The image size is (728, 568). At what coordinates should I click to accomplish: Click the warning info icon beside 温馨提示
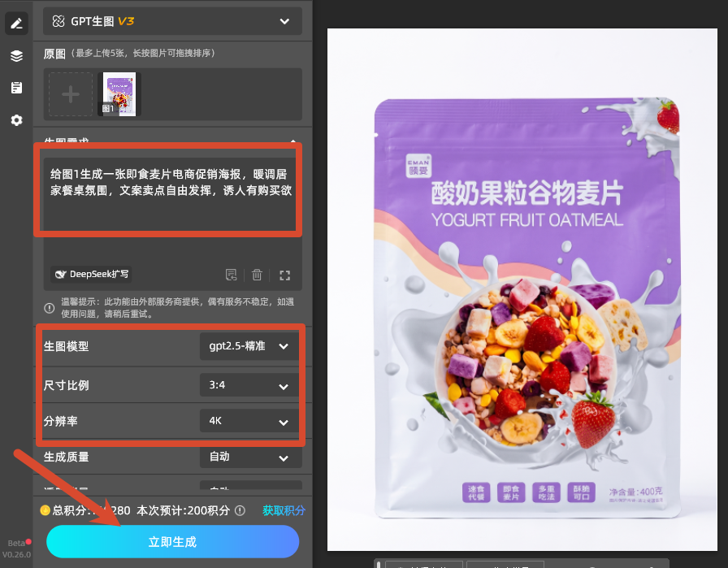click(x=50, y=308)
